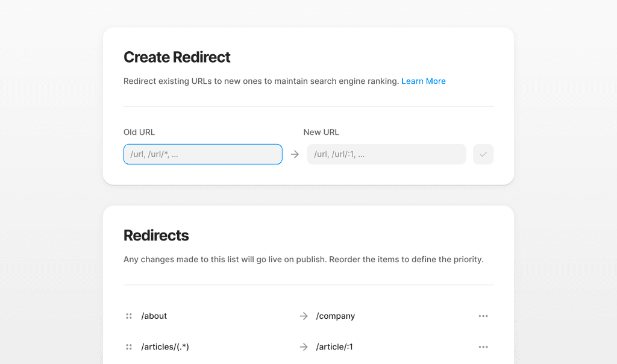Click the Create Redirect heading
The image size is (617, 364).
coord(177,57)
